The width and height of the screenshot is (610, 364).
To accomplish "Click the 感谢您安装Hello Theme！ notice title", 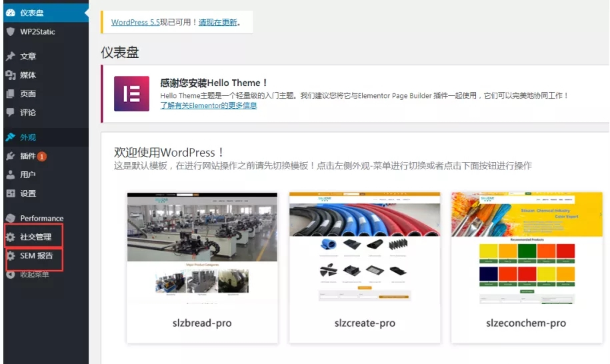I will pyautogui.click(x=214, y=83).
